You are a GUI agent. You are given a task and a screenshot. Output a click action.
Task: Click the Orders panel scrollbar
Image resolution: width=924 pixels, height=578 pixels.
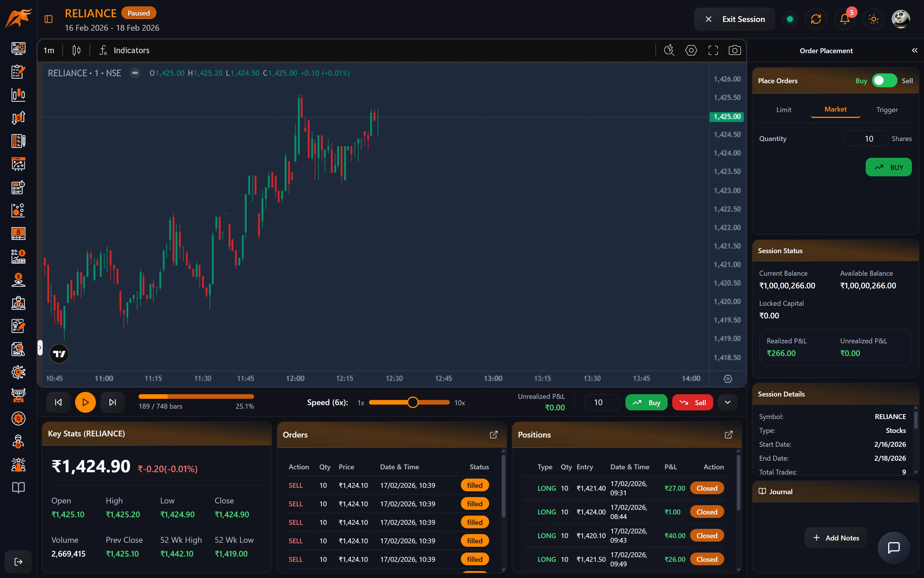(x=504, y=486)
